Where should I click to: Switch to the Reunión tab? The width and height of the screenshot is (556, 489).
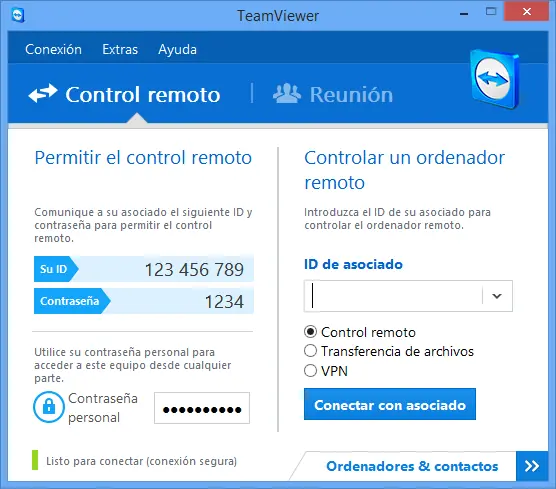[x=333, y=94]
